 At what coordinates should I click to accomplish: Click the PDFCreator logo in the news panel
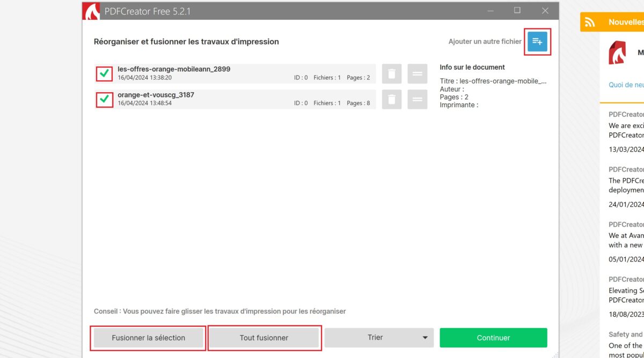click(617, 53)
